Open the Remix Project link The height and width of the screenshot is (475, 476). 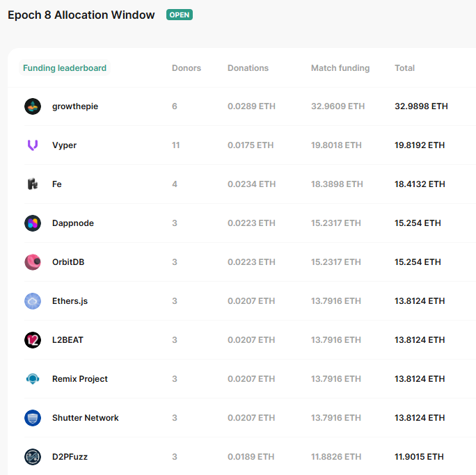point(80,379)
